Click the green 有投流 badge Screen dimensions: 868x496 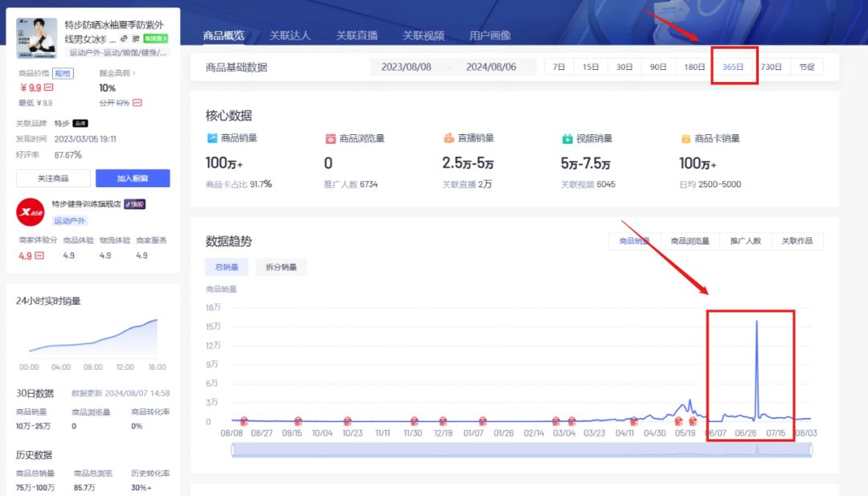click(x=156, y=39)
